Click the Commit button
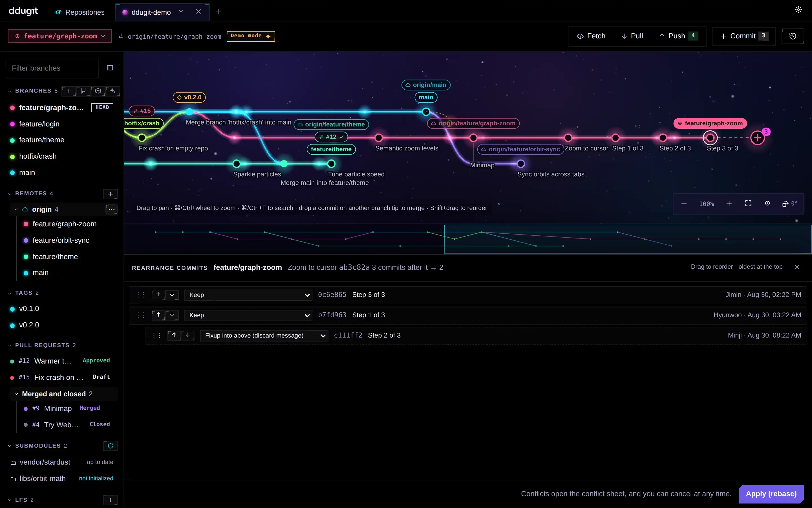The height and width of the screenshot is (508, 812). [x=743, y=36]
